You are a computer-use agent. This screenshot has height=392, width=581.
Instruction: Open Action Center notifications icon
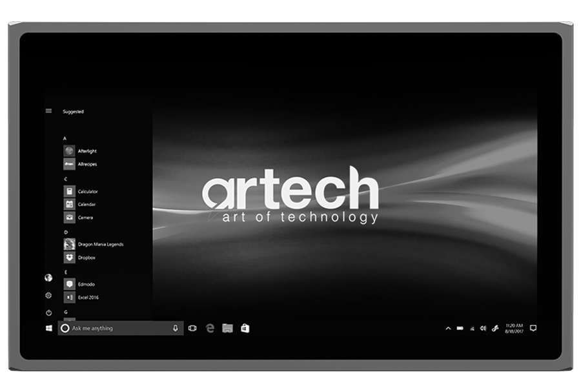[x=533, y=328]
